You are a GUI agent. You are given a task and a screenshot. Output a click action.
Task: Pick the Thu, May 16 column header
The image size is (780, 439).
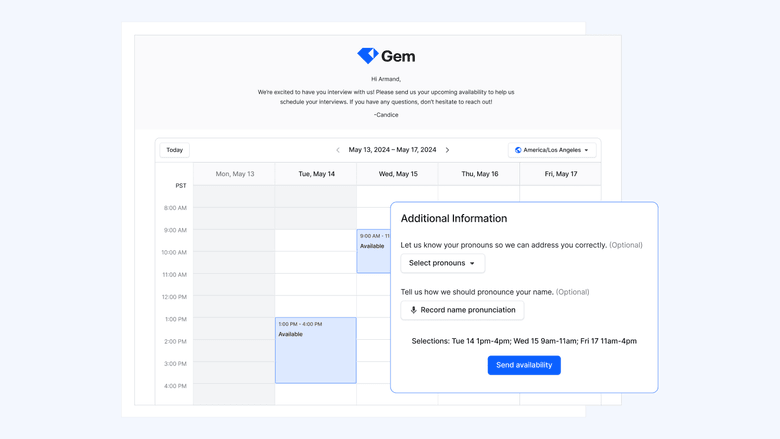tap(480, 174)
